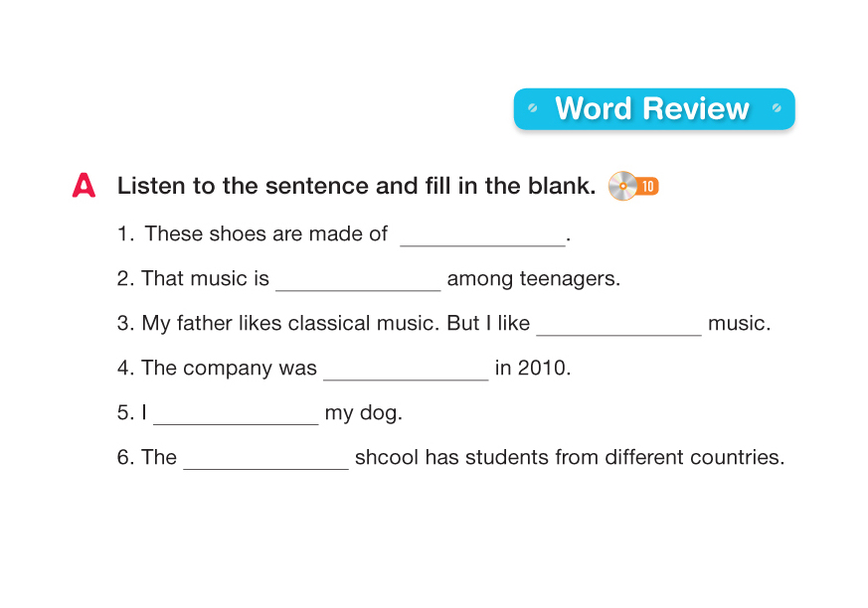868x608 pixels.
Task: Click the blank before 'shcool has students'
Action: point(265,460)
